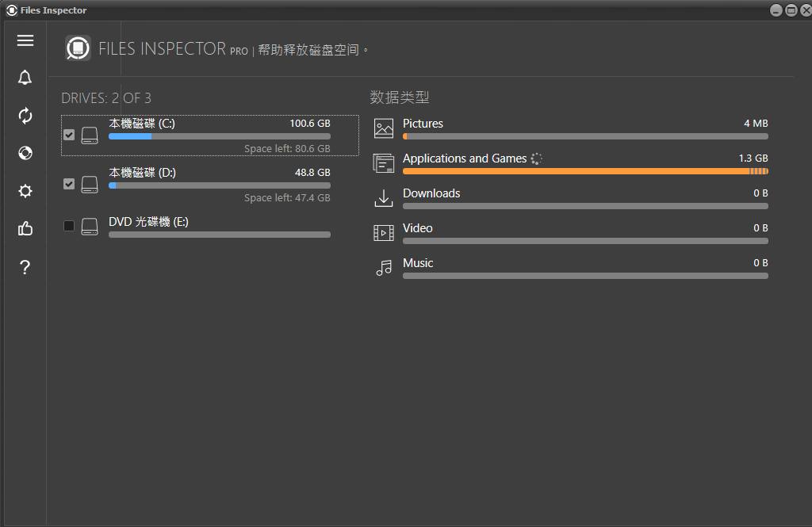Click the globe icon in sidebar

[25, 153]
